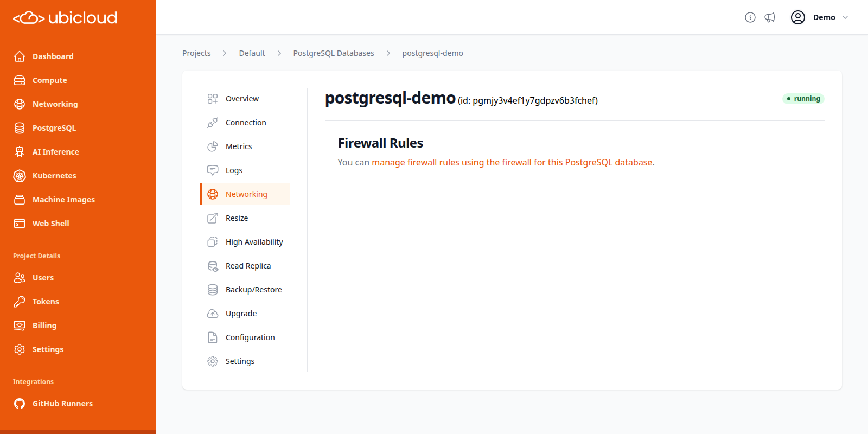Click the GitHub Runners octocat icon
The height and width of the screenshot is (434, 868).
20,404
